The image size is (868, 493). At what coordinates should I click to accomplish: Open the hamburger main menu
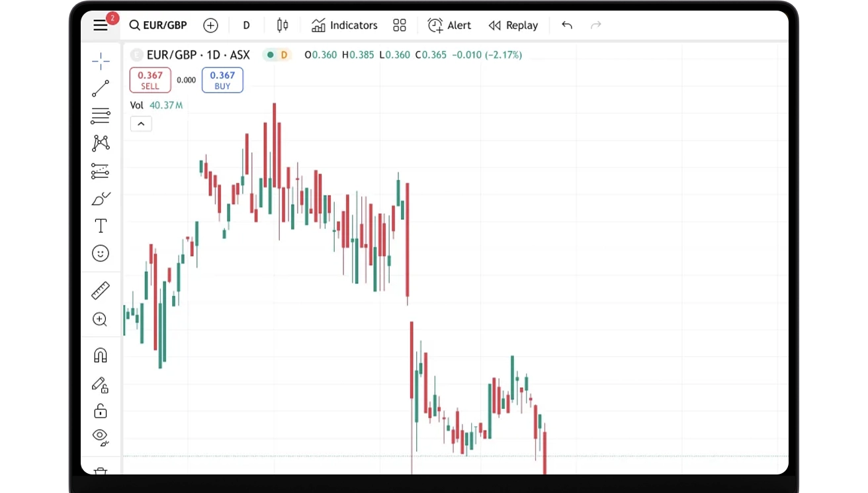tap(101, 25)
